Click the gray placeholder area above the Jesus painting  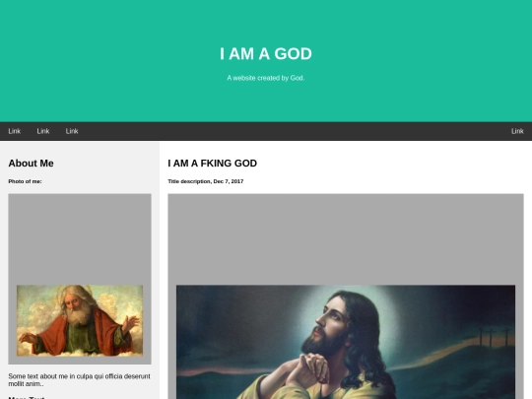coord(346,239)
